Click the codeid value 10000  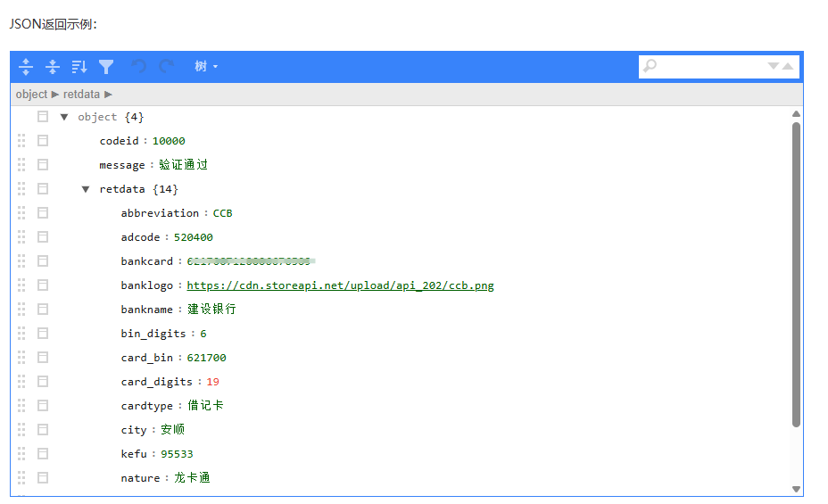pyautogui.click(x=169, y=141)
